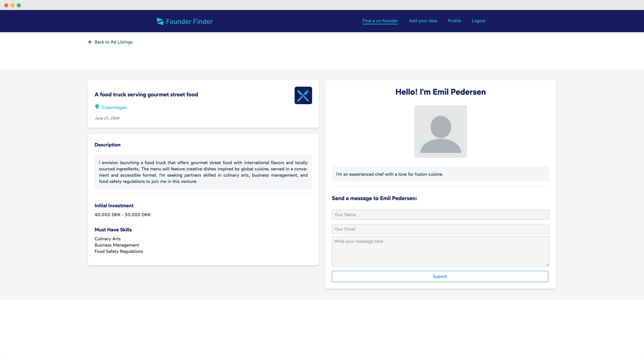Screen dimensions: 644x357
Task: Go to Add your idea
Action: (x=423, y=21)
